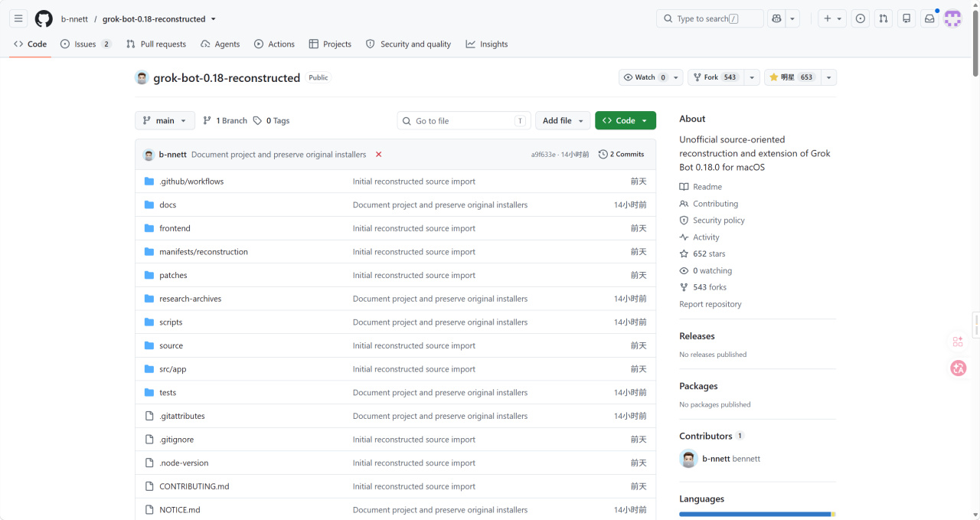The image size is (980, 520).
Task: Open the research-archives folder
Action: click(190, 299)
